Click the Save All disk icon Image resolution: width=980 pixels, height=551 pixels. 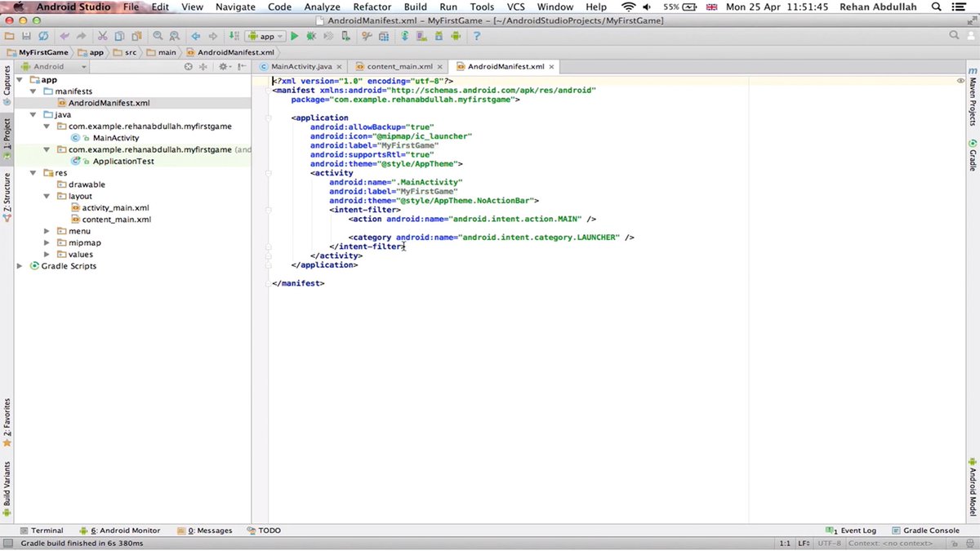click(x=26, y=36)
